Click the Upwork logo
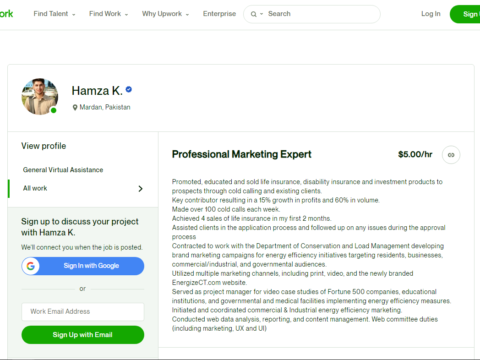 click(x=6, y=14)
